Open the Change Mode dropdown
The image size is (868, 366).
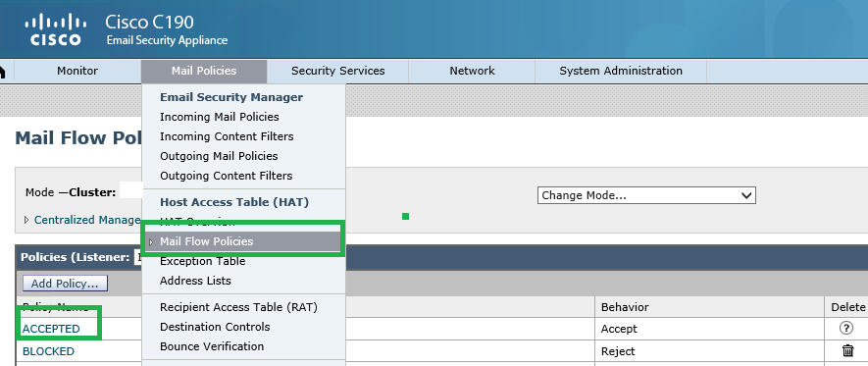click(646, 195)
